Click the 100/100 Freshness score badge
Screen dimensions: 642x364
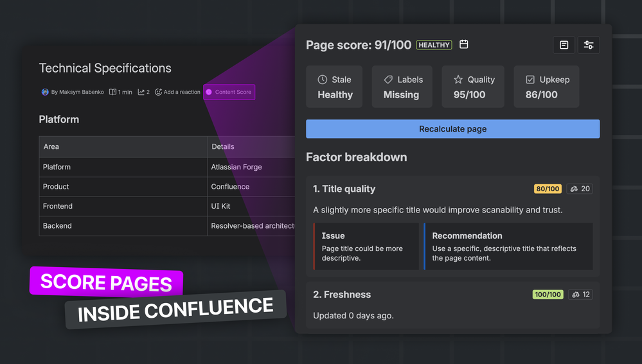tap(548, 295)
